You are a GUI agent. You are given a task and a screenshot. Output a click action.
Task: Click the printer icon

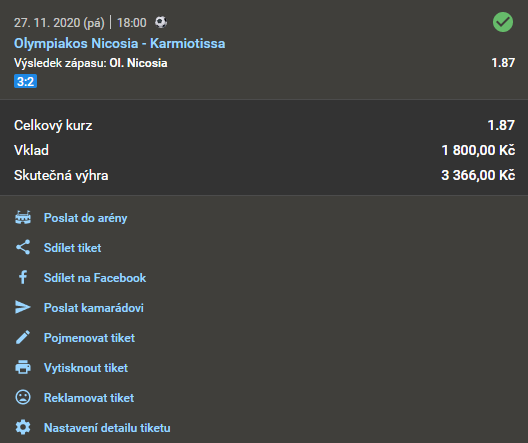23,367
